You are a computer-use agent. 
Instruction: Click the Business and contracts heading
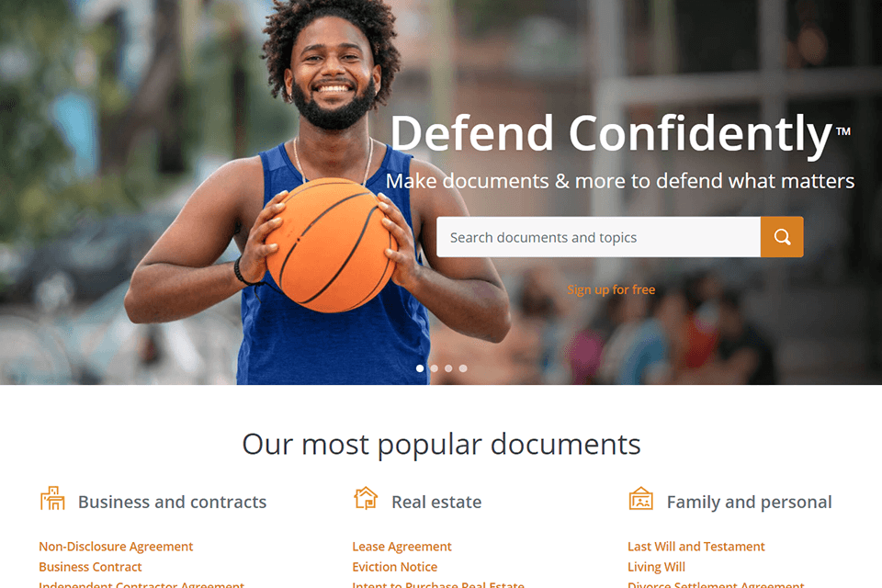coord(172,502)
